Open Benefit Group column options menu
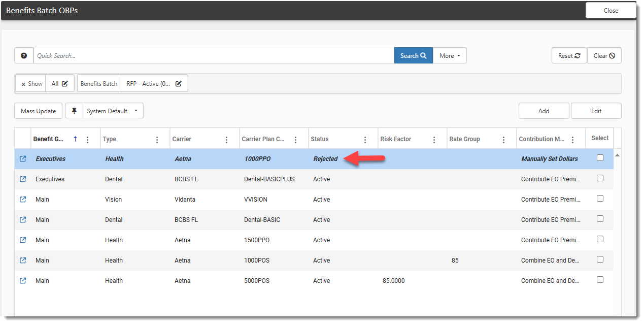 [88, 140]
